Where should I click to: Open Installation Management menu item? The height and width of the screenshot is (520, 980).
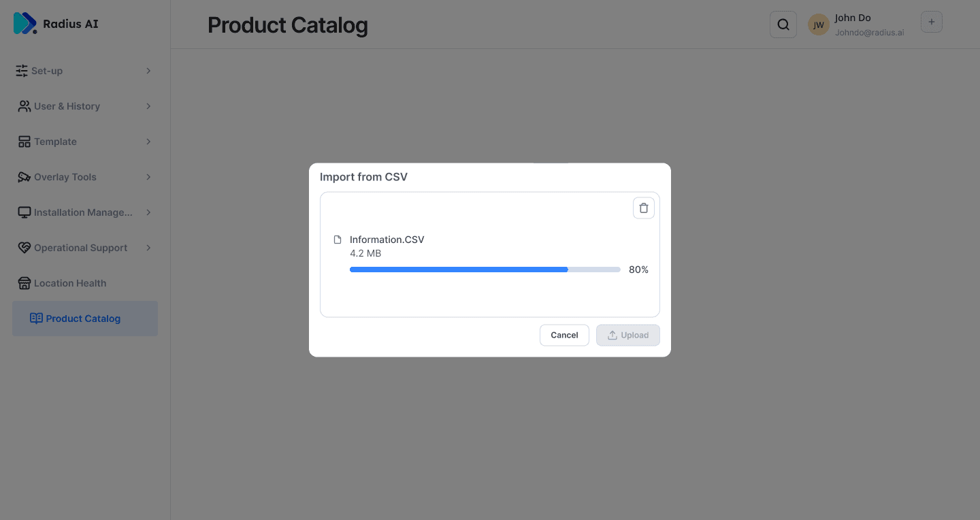[x=83, y=212]
